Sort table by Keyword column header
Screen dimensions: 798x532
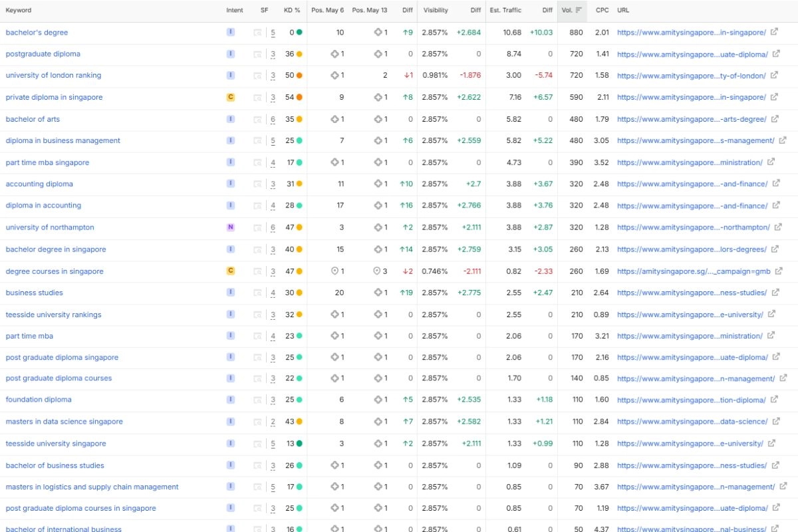pyautogui.click(x=19, y=10)
